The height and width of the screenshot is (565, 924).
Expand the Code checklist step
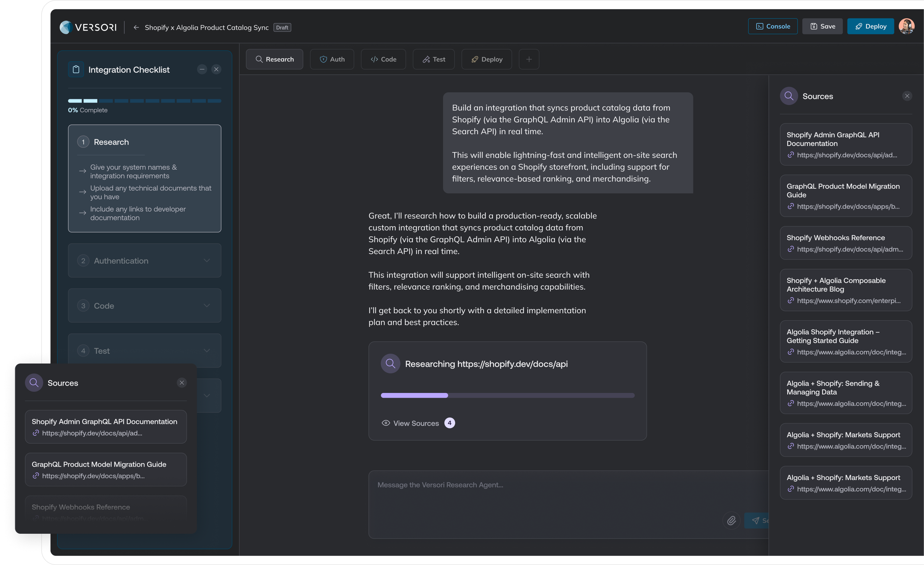pyautogui.click(x=207, y=305)
